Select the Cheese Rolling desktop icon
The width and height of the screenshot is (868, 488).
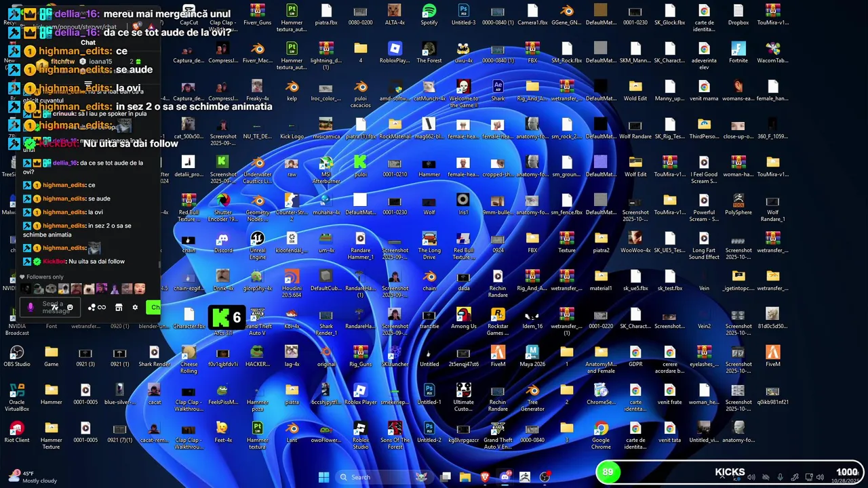(189, 359)
